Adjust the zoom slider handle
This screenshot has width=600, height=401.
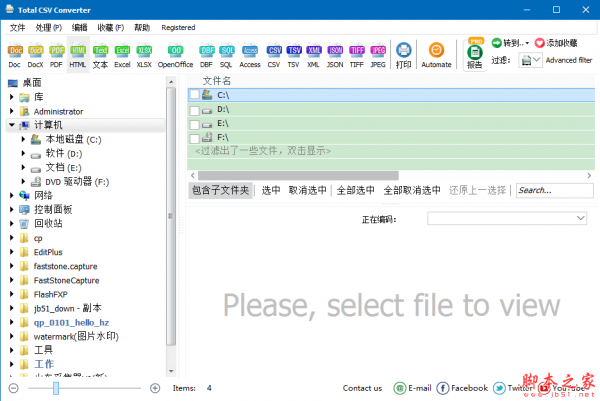[x=56, y=388]
